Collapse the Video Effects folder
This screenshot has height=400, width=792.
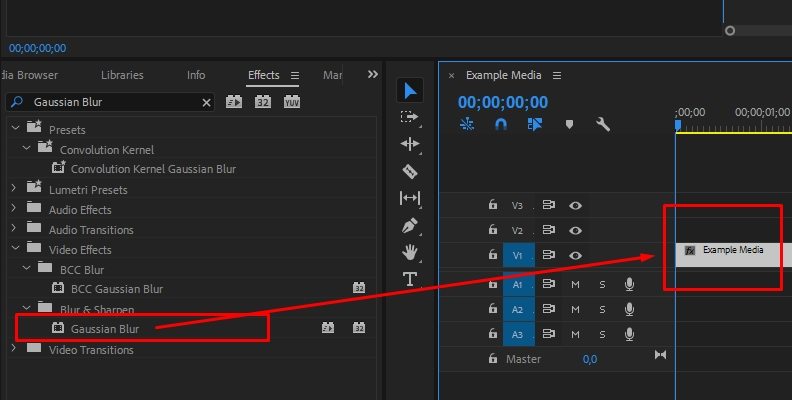coord(16,247)
